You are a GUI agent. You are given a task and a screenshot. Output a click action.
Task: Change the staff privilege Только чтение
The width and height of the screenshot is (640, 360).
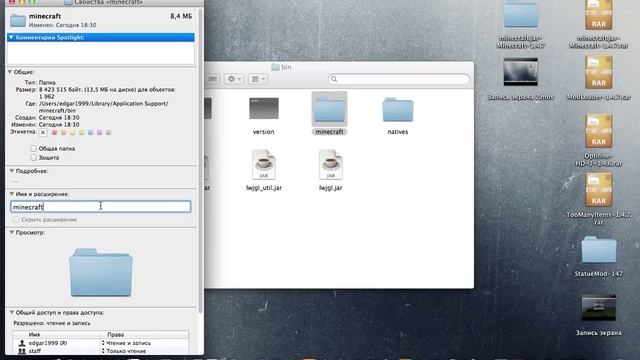click(x=124, y=351)
